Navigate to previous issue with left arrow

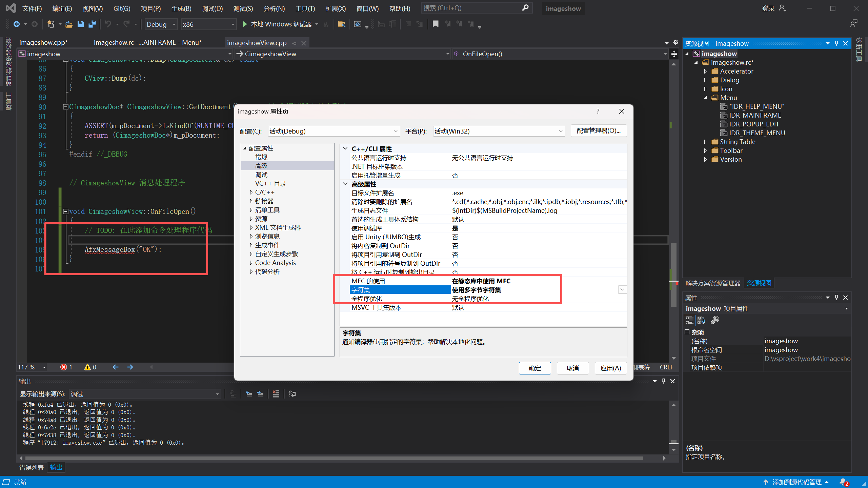(x=115, y=367)
